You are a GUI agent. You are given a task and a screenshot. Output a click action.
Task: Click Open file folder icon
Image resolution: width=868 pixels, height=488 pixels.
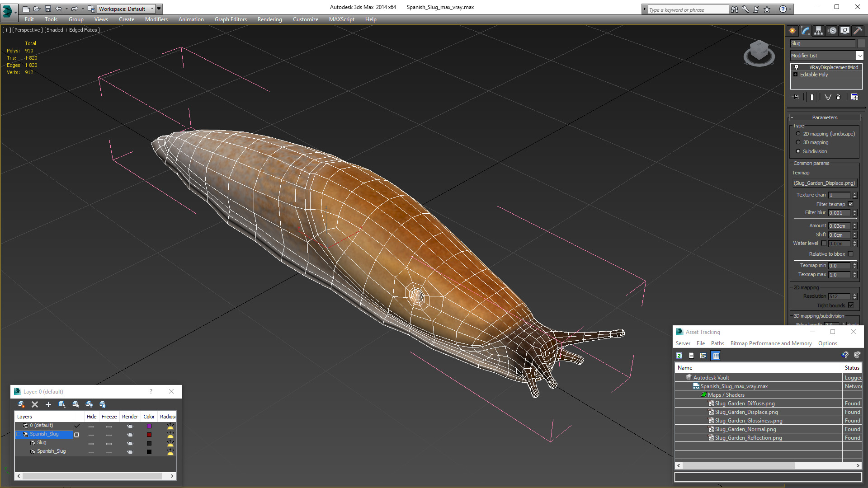point(37,9)
